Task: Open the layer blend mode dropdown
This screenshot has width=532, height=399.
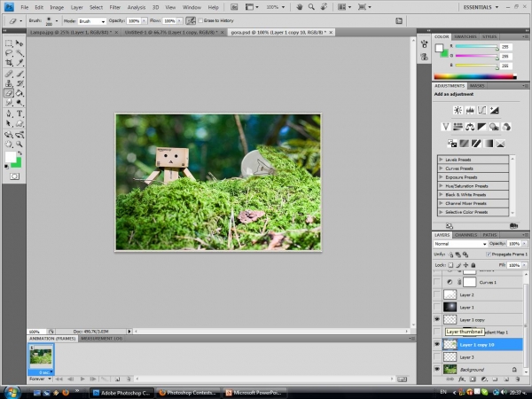Action: [460, 244]
